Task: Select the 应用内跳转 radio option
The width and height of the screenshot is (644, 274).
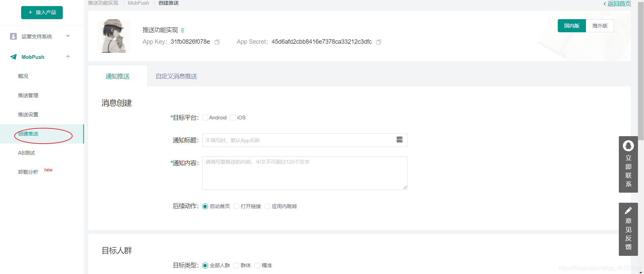Action: coord(267,206)
